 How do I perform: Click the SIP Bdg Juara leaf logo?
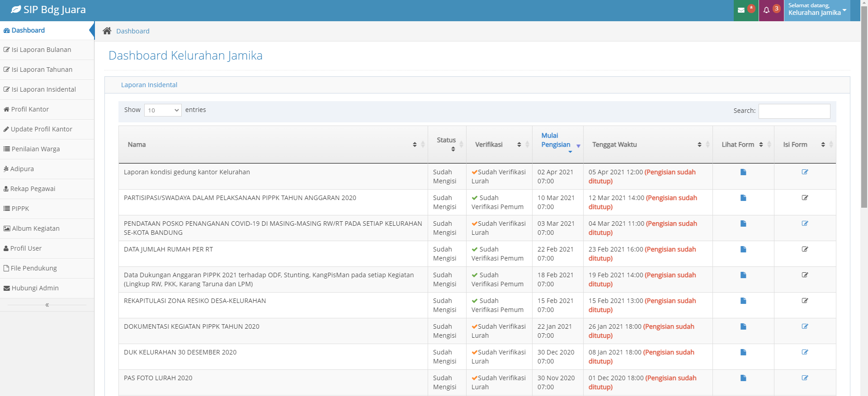[x=16, y=9]
